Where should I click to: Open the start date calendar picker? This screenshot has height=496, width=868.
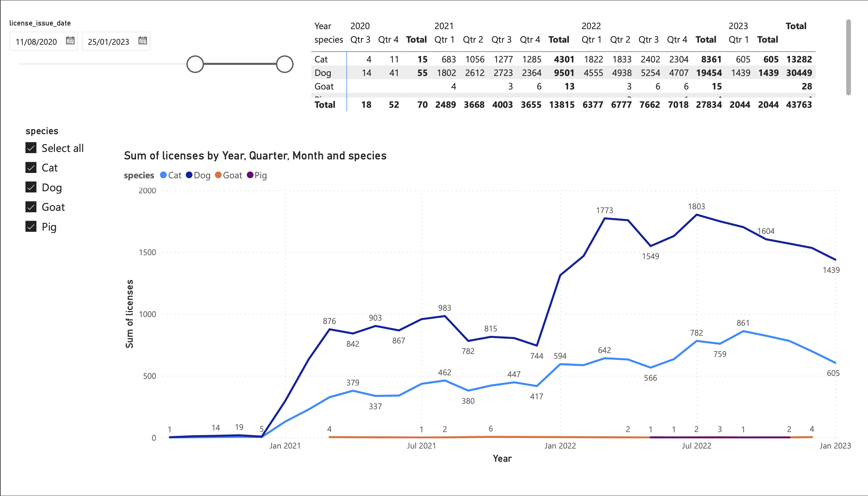[70, 41]
